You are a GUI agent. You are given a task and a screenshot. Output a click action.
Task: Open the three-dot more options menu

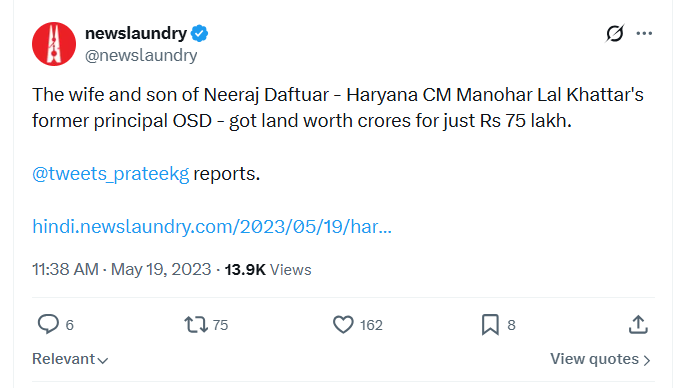pyautogui.click(x=644, y=33)
